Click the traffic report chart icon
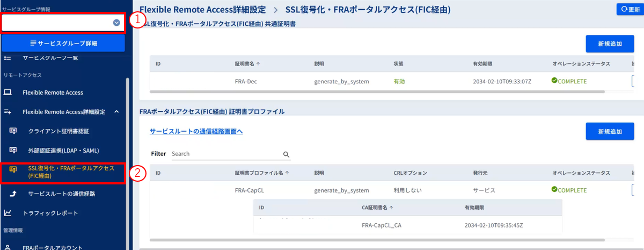Screen dimensions: 644x250 pyautogui.click(x=8, y=213)
